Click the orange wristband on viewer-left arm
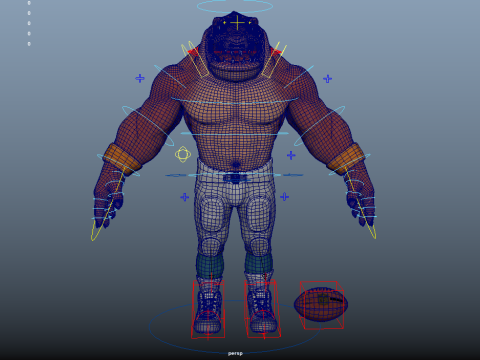The image size is (480, 360). (x=122, y=158)
